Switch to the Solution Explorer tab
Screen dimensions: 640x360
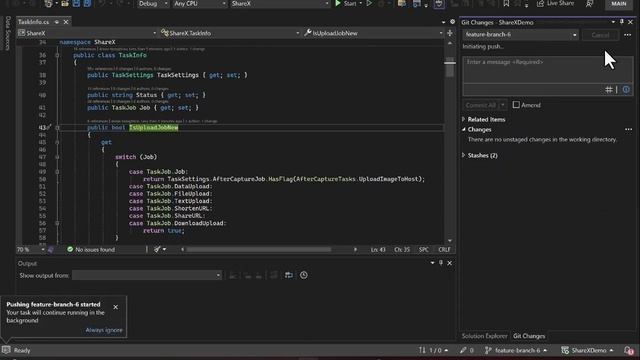click(484, 336)
